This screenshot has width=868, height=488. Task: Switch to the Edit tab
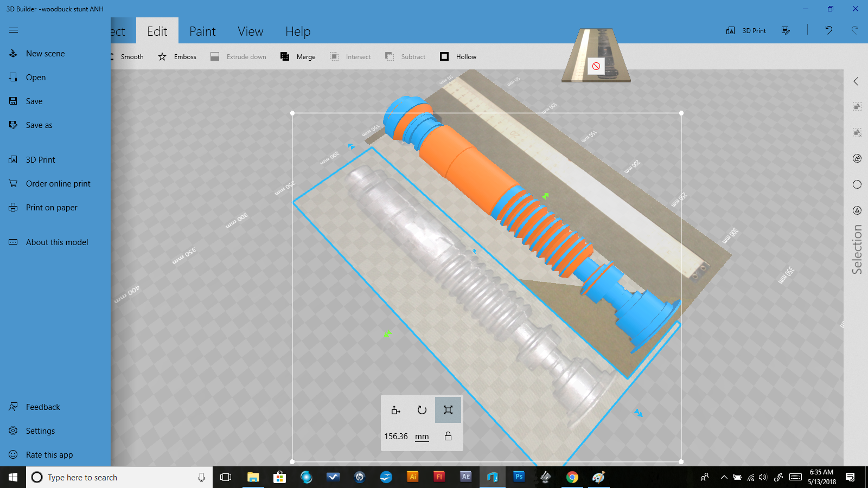[157, 31]
